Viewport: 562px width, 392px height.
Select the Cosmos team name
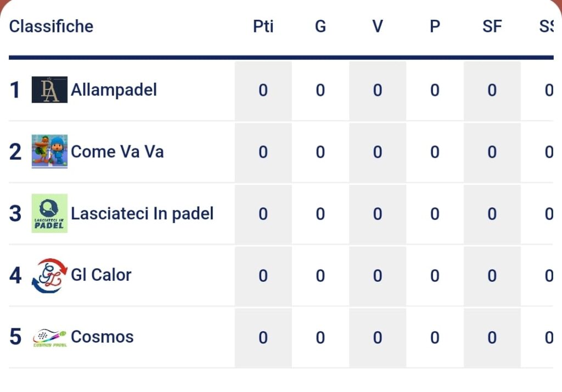[x=102, y=337]
